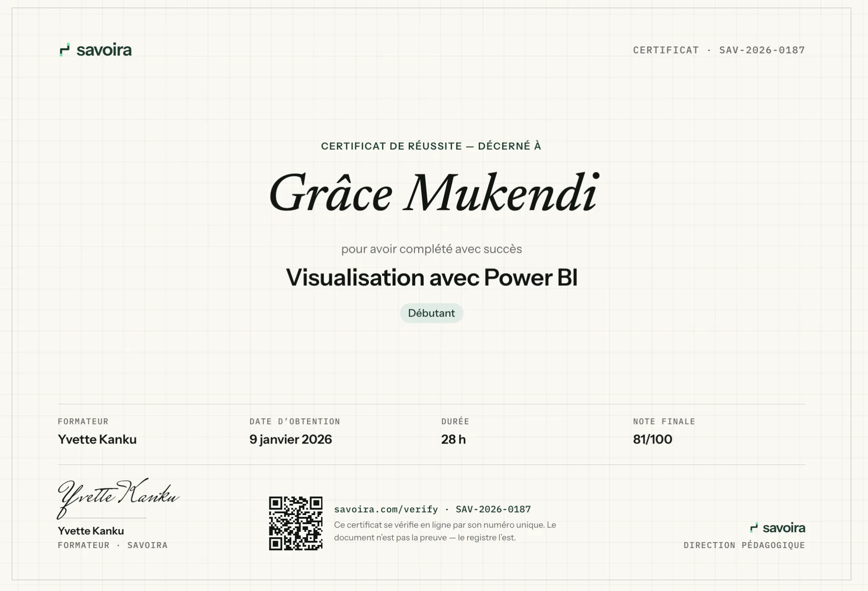The height and width of the screenshot is (591, 868).
Task: Click the Direction Pédagogique label
Action: (x=744, y=545)
